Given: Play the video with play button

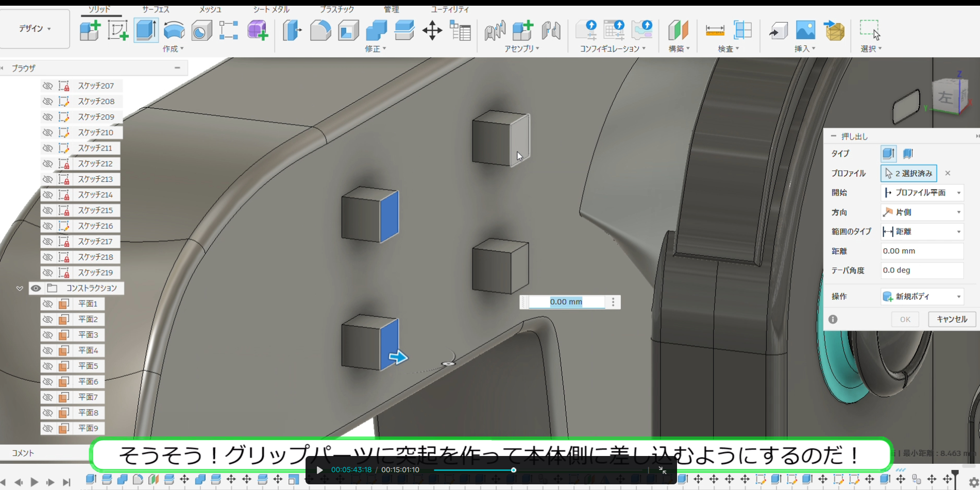Looking at the screenshot, I should [x=319, y=470].
